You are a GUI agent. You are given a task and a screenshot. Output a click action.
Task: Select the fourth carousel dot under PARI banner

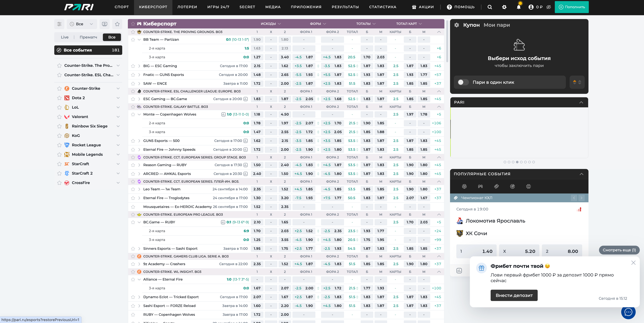(517, 162)
